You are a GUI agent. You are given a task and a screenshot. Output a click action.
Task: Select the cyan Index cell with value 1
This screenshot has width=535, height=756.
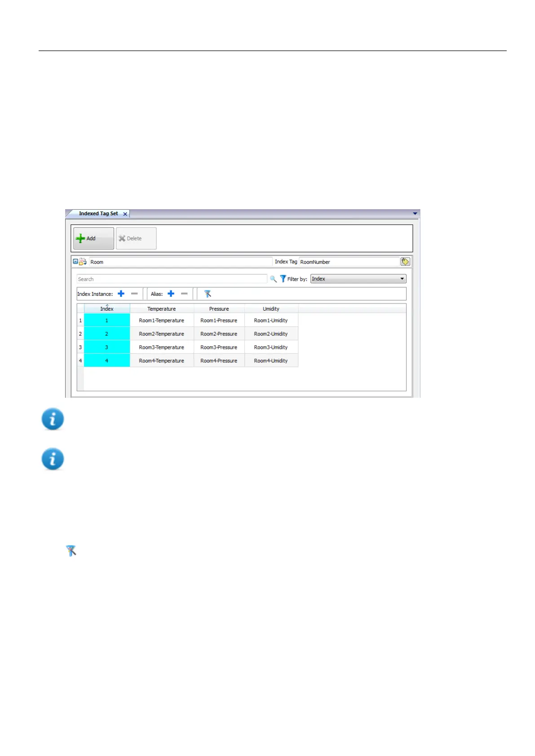[107, 320]
